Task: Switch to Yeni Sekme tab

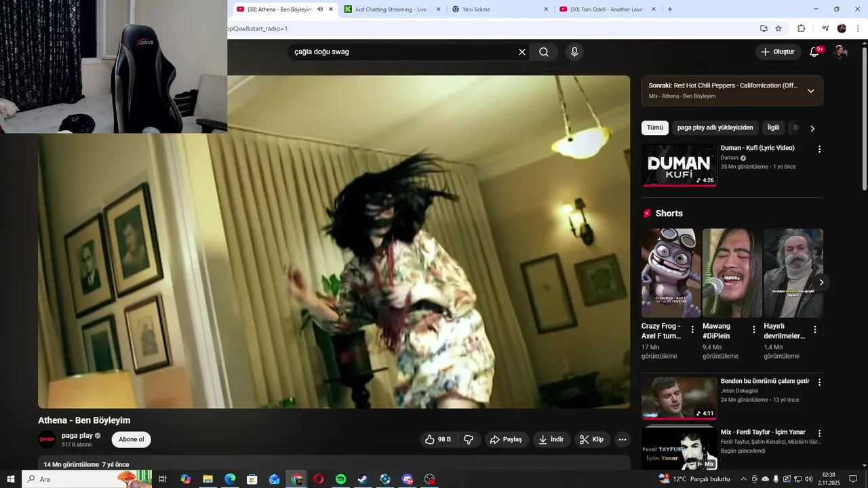Action: [500, 9]
